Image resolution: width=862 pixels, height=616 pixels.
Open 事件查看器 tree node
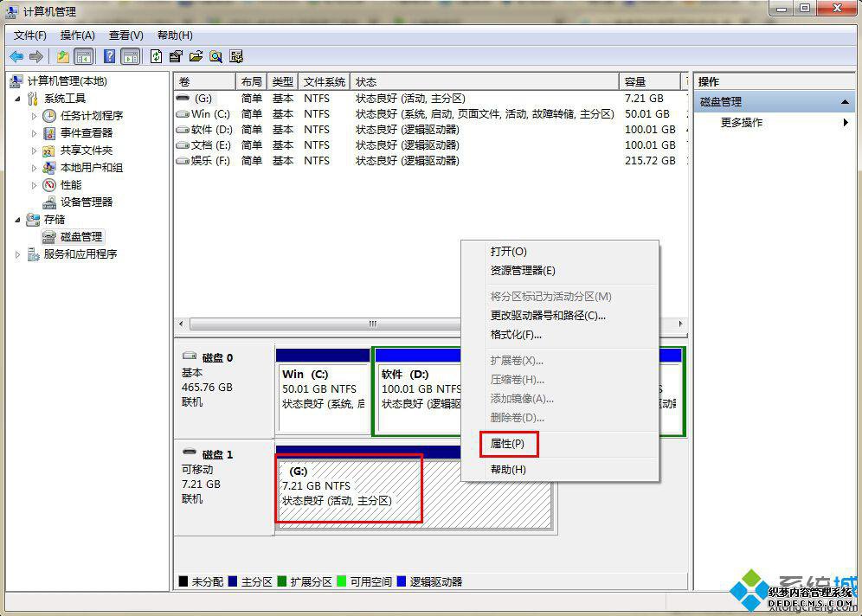(x=87, y=133)
